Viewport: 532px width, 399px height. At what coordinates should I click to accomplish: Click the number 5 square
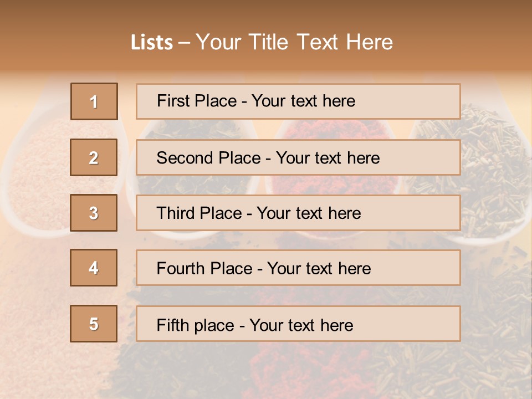point(94,324)
